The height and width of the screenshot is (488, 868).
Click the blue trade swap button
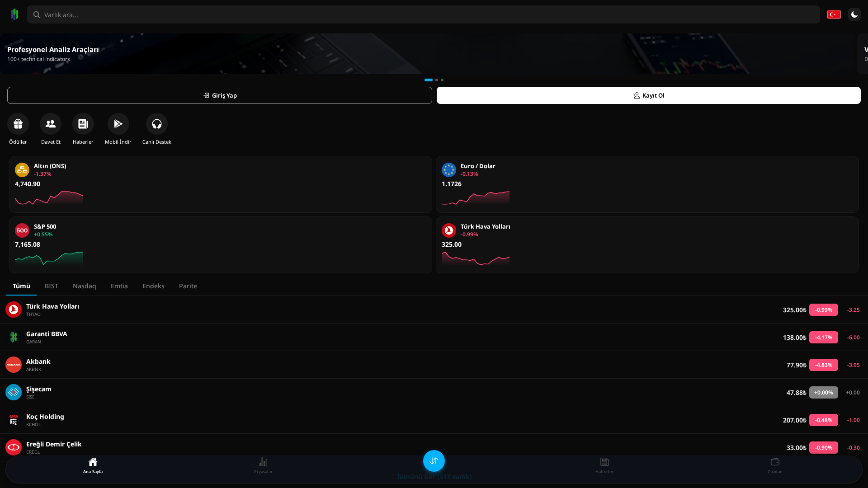(x=434, y=461)
